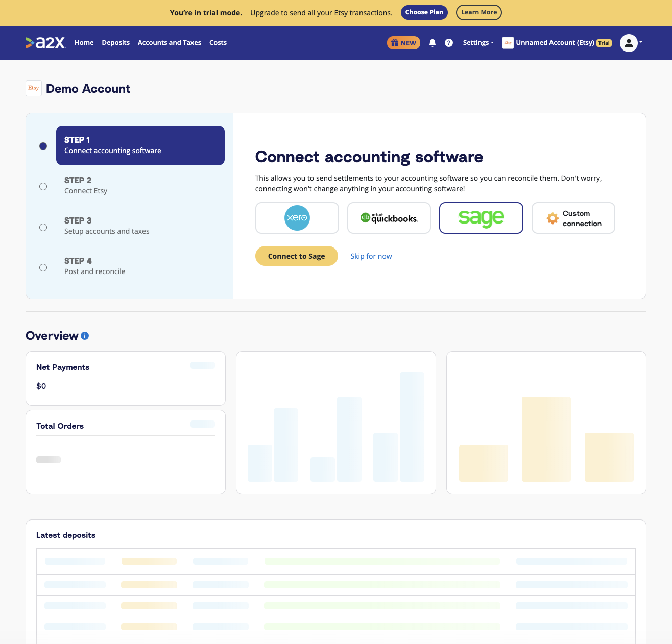Click the NEW gift announcements badge
This screenshot has height=644, width=672.
pyautogui.click(x=403, y=43)
